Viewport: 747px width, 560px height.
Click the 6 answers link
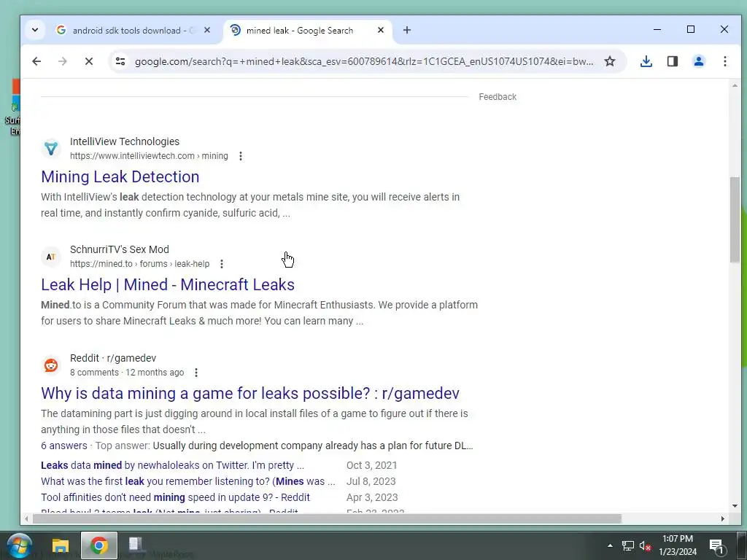click(x=64, y=446)
